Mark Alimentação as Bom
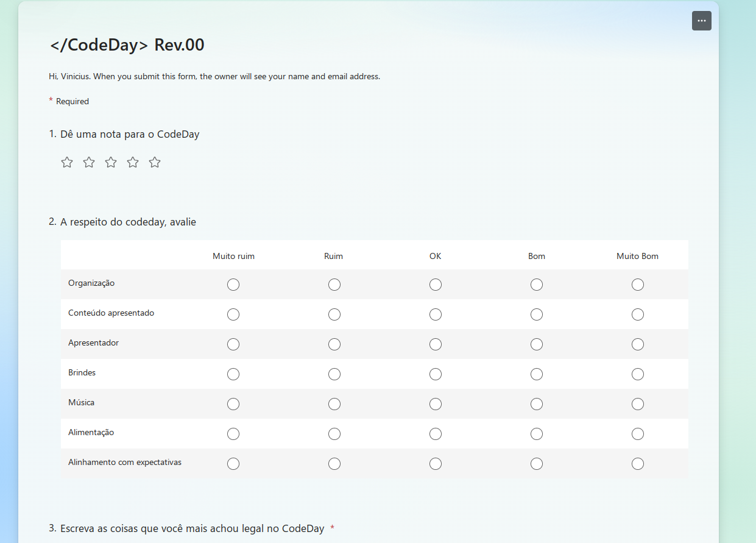Screen dimensions: 756x543 click(537, 434)
